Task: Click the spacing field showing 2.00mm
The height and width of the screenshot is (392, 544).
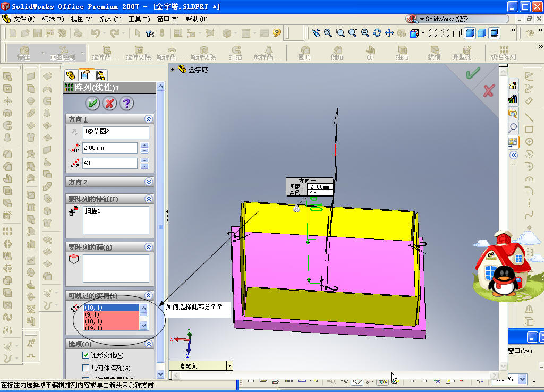Action: click(109, 148)
